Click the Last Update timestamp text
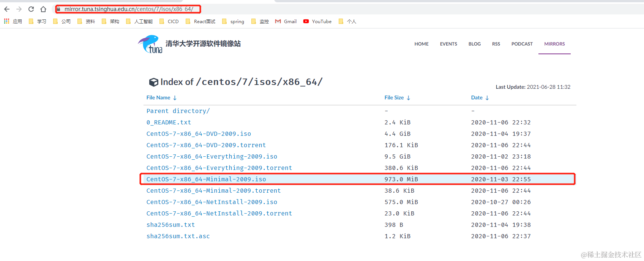Image resolution: width=644 pixels, height=261 pixels. tap(533, 87)
